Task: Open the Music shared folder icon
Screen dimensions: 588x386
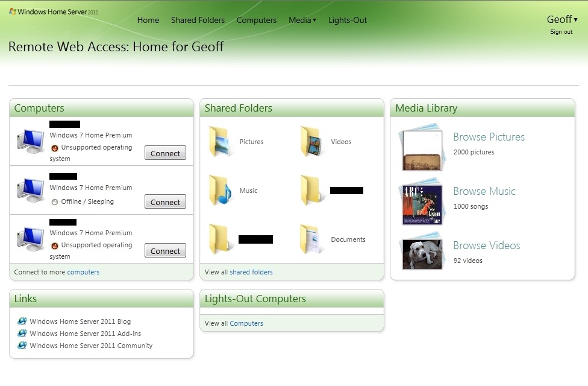Action: [220, 191]
